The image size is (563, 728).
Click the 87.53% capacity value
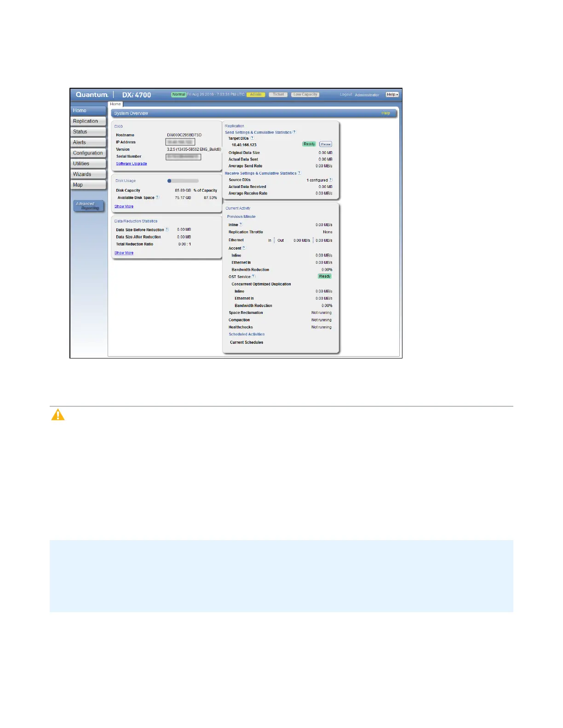pos(210,198)
